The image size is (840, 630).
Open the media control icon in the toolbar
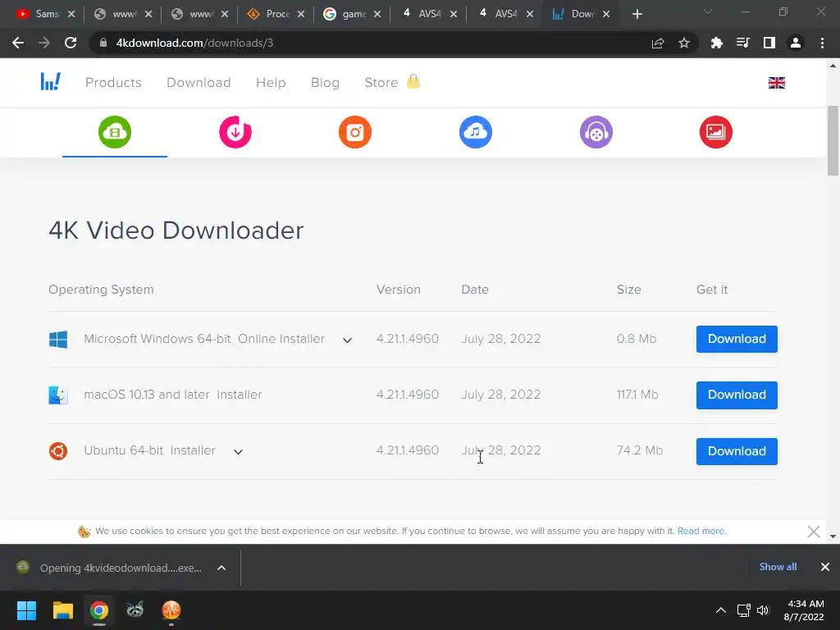[x=742, y=43]
